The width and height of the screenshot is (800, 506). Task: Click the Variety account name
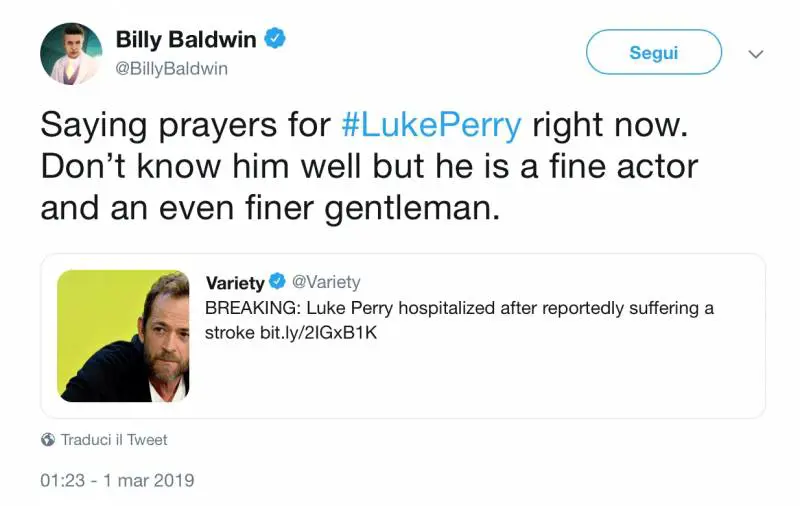pyautogui.click(x=235, y=283)
